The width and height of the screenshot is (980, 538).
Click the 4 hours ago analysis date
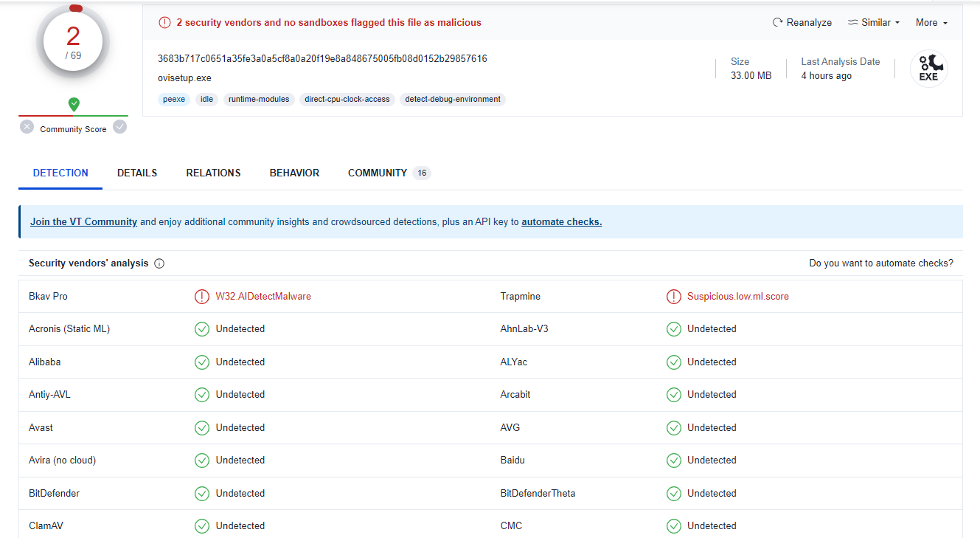[827, 76]
